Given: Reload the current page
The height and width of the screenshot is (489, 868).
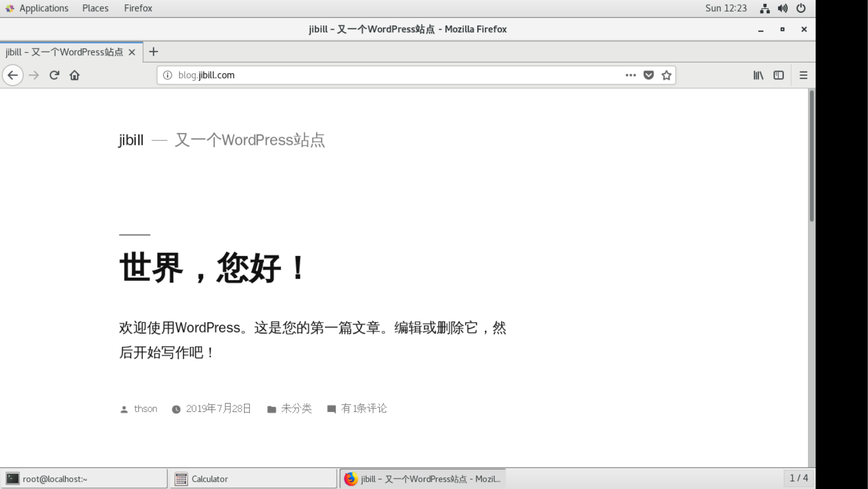Looking at the screenshot, I should [54, 75].
